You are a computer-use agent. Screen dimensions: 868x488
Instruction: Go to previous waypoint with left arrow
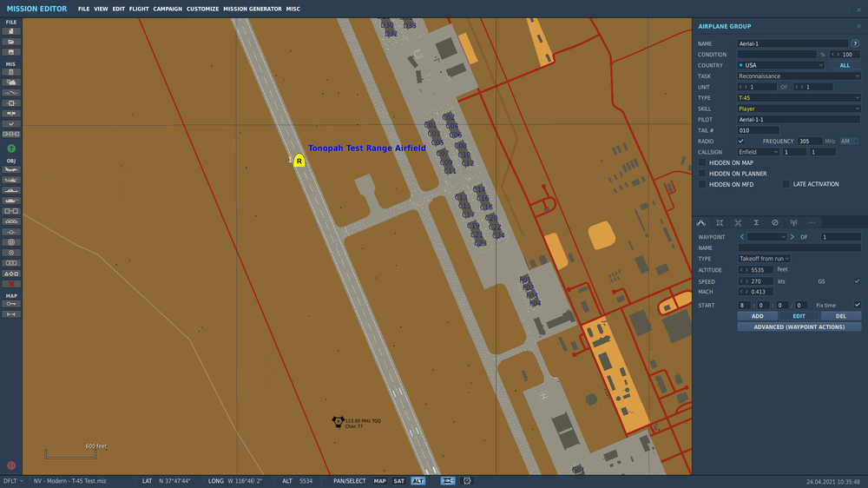pyautogui.click(x=742, y=237)
